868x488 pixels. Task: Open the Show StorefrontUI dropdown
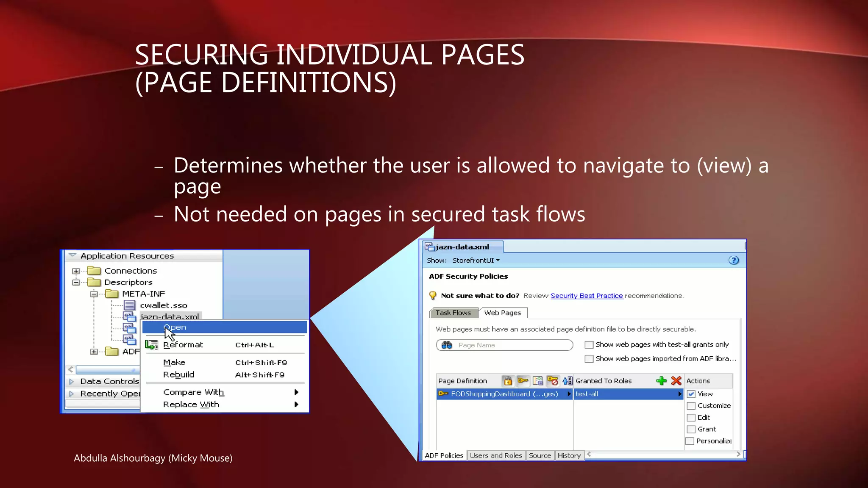coord(476,261)
